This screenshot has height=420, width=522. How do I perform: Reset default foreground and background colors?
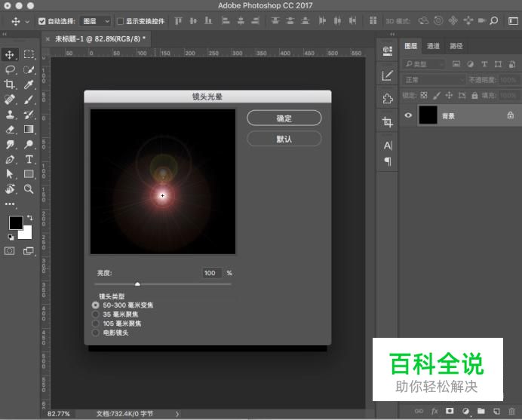11,237
